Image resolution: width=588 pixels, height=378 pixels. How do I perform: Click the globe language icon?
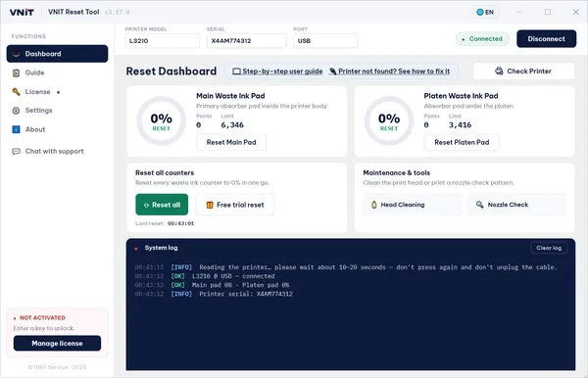479,12
